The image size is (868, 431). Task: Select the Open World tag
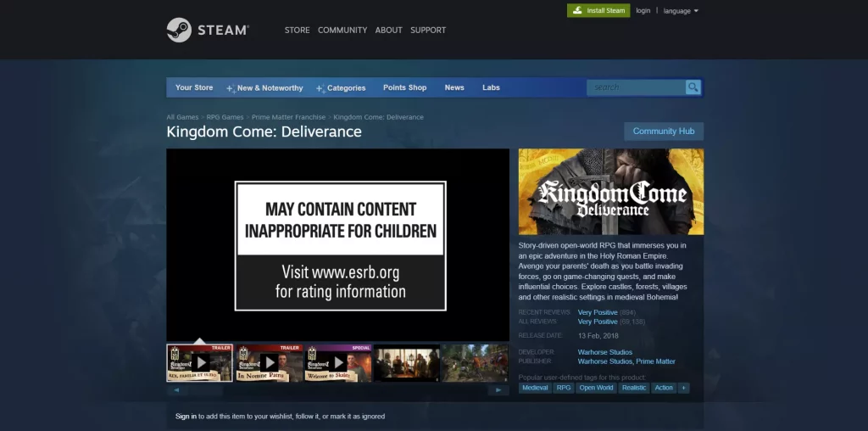click(x=596, y=388)
